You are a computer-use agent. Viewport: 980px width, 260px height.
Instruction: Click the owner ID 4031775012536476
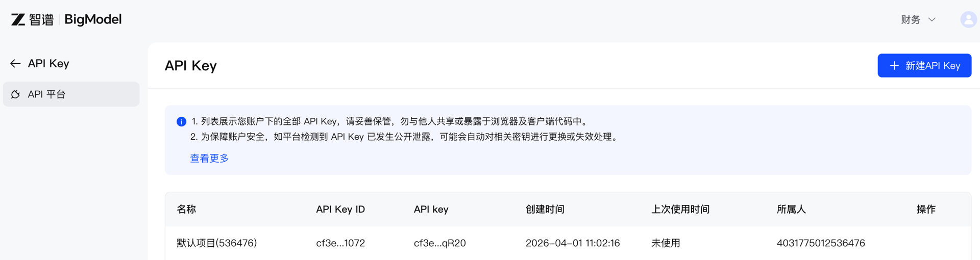pyautogui.click(x=821, y=243)
